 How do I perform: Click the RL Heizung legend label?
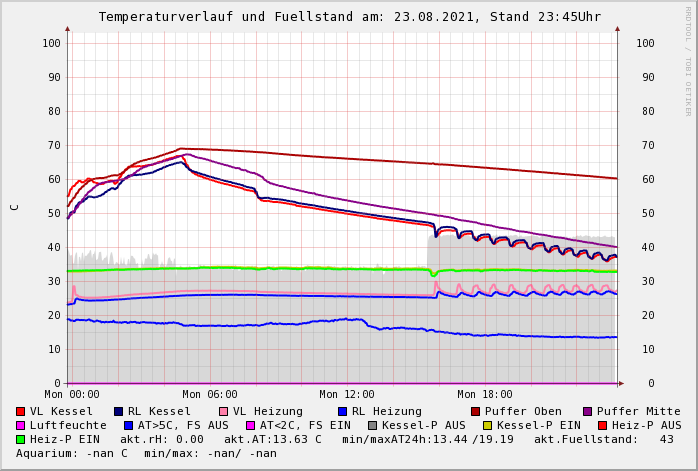[x=386, y=411]
